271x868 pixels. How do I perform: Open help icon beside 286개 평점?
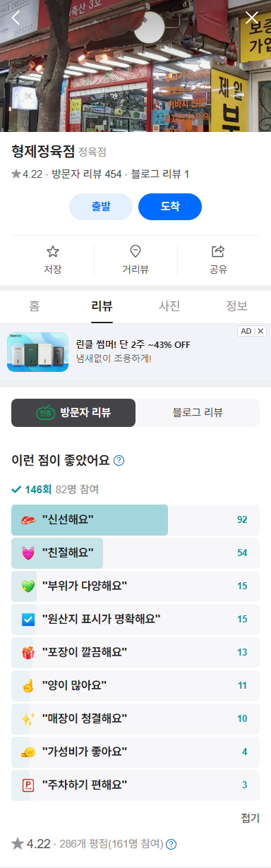click(171, 844)
